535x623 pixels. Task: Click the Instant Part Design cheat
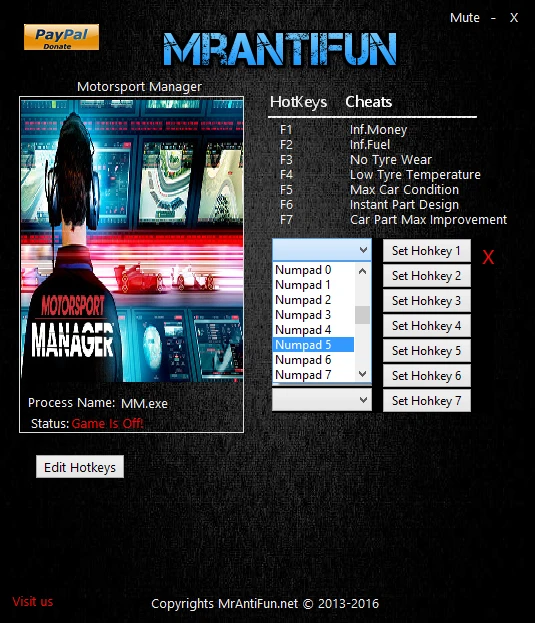404,205
